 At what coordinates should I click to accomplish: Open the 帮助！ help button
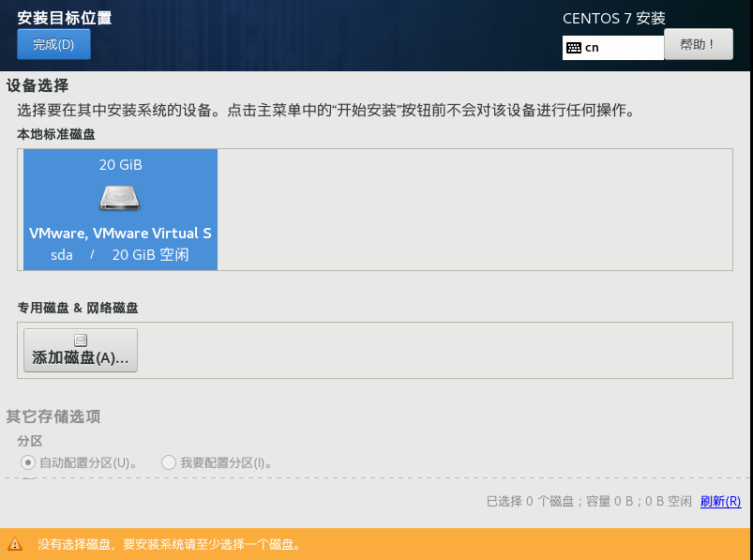699,44
